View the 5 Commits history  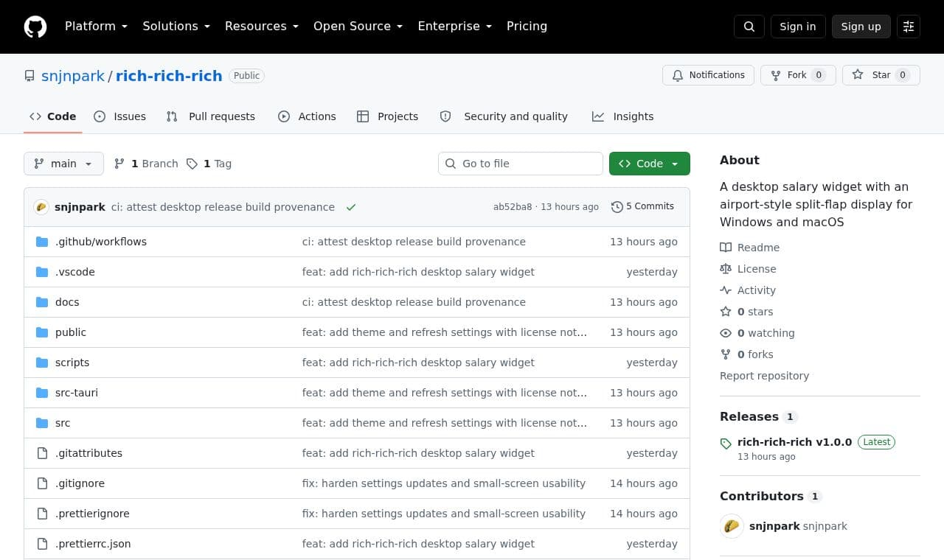642,207
